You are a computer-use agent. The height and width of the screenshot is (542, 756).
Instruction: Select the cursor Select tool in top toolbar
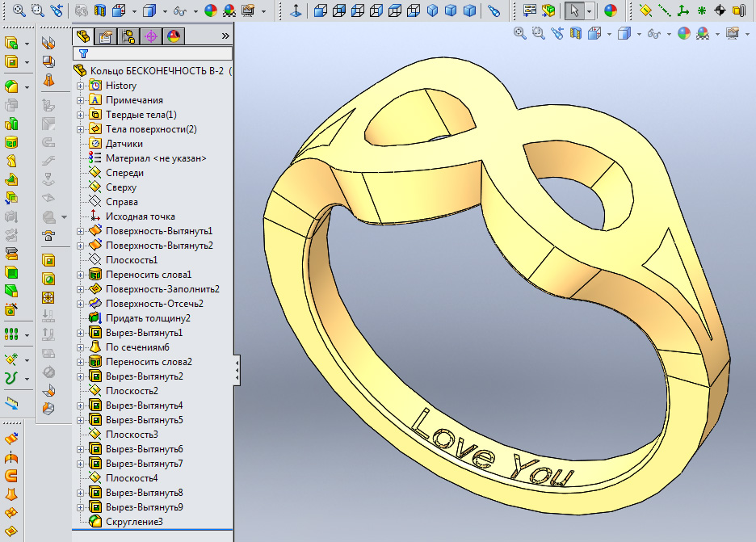573,11
